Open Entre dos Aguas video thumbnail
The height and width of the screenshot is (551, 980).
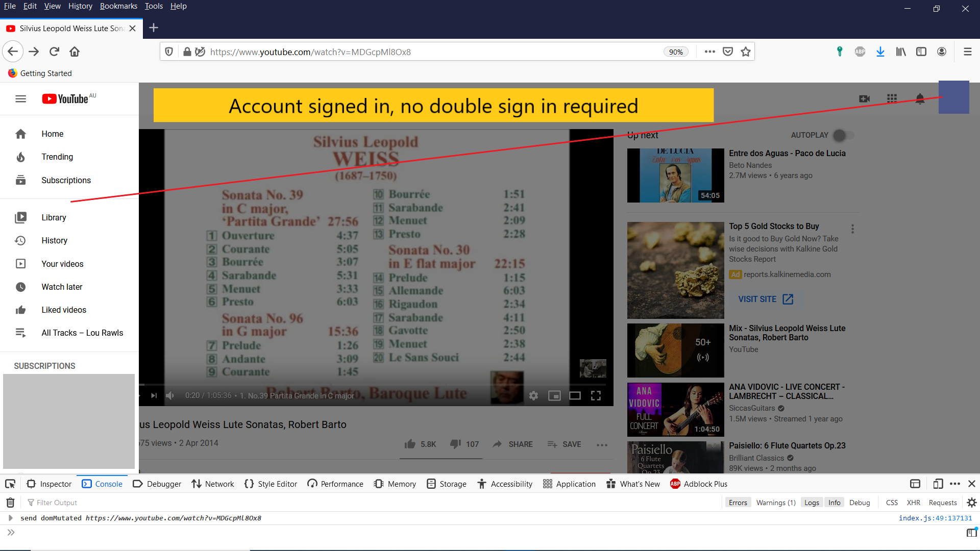(x=675, y=176)
